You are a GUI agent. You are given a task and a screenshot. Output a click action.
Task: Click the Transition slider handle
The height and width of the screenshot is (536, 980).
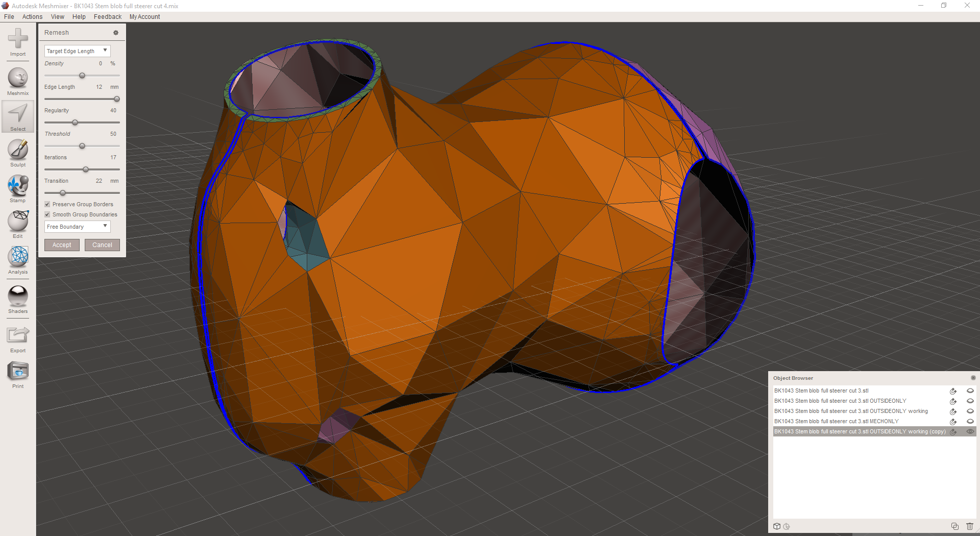pos(63,193)
